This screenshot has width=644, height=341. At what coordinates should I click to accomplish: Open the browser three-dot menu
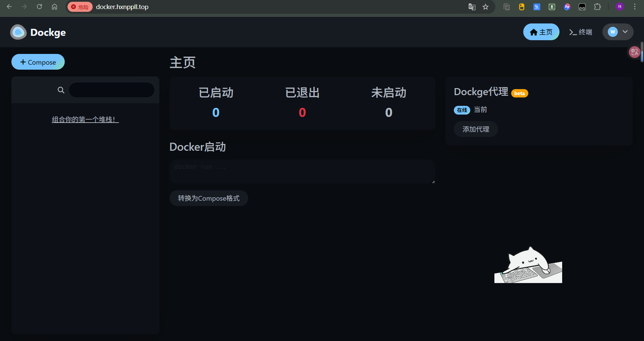point(635,7)
